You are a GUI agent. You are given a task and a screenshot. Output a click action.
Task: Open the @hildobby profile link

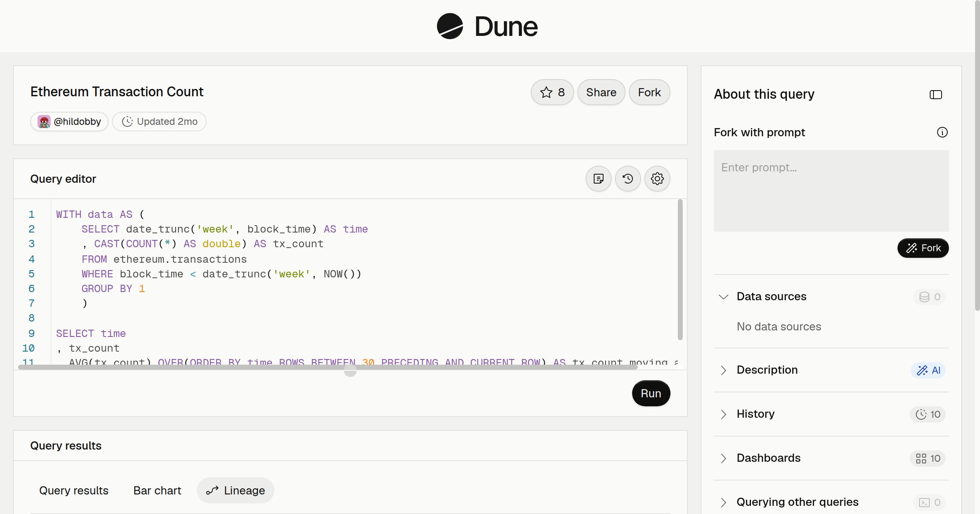[69, 122]
